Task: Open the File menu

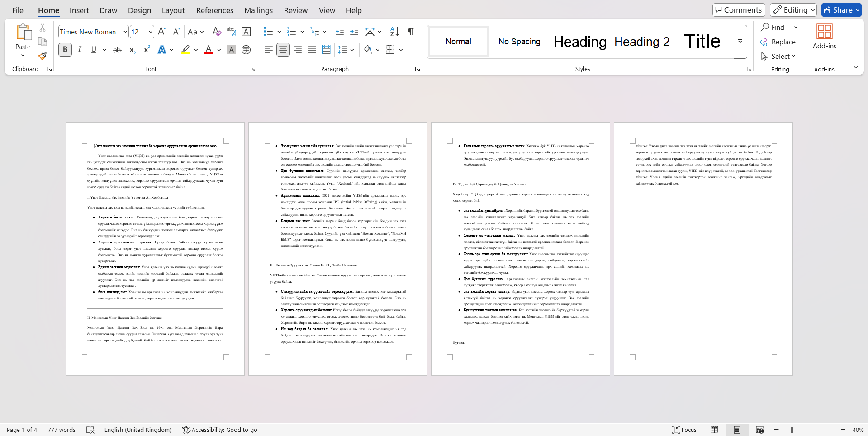Action: point(18,10)
